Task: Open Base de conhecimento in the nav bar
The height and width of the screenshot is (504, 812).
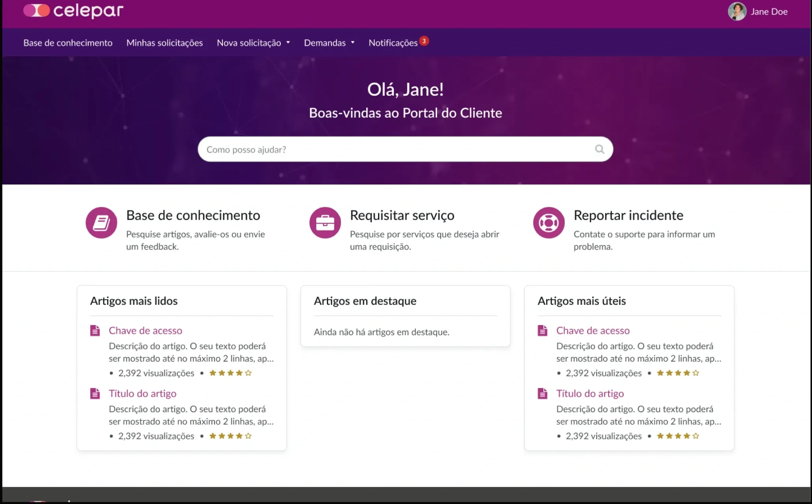Action: pyautogui.click(x=68, y=43)
